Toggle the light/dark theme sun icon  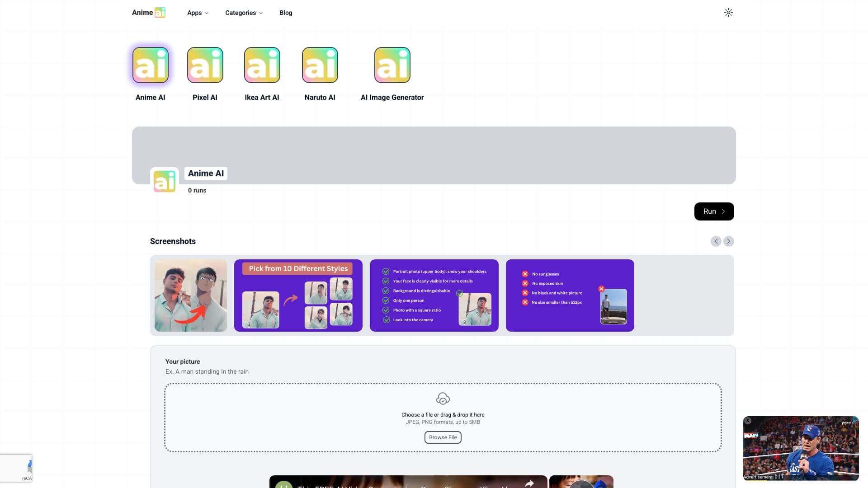click(728, 12)
